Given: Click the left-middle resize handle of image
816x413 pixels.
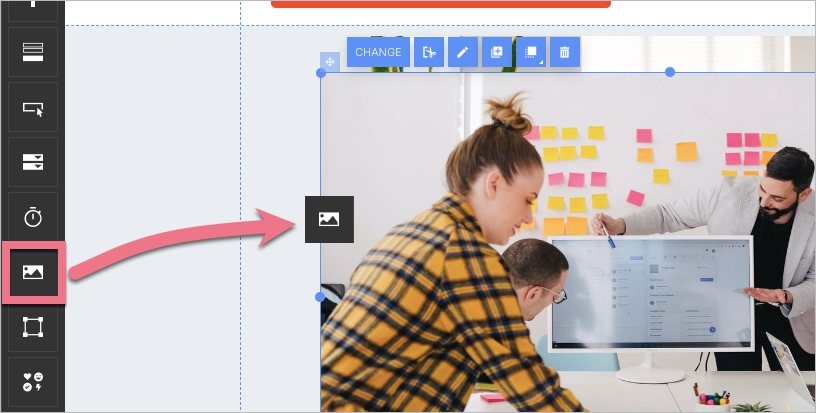Looking at the screenshot, I should click(320, 297).
